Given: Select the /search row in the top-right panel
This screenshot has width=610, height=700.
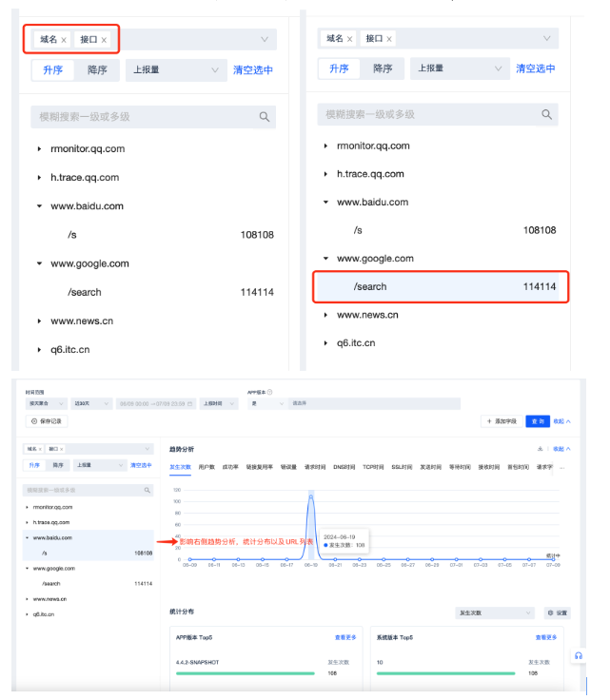Looking at the screenshot, I should click(441, 286).
